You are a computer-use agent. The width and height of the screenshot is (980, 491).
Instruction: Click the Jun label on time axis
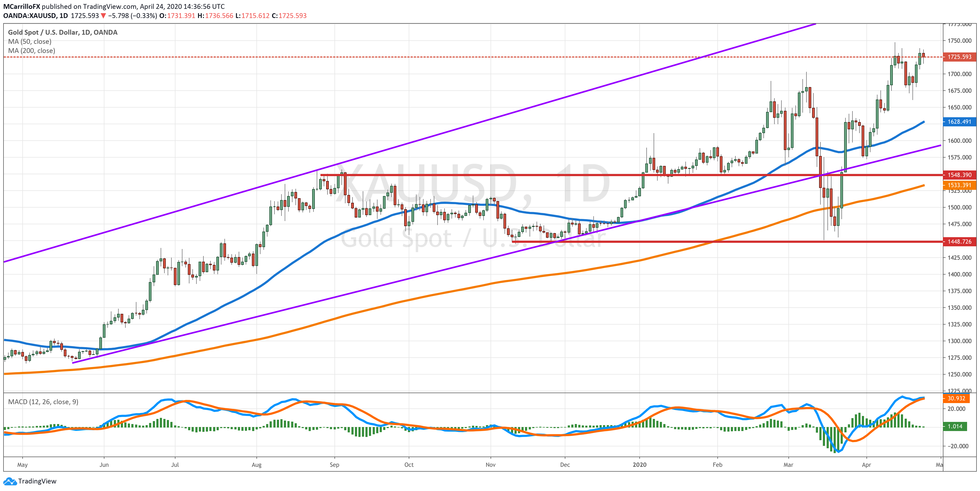tap(104, 465)
